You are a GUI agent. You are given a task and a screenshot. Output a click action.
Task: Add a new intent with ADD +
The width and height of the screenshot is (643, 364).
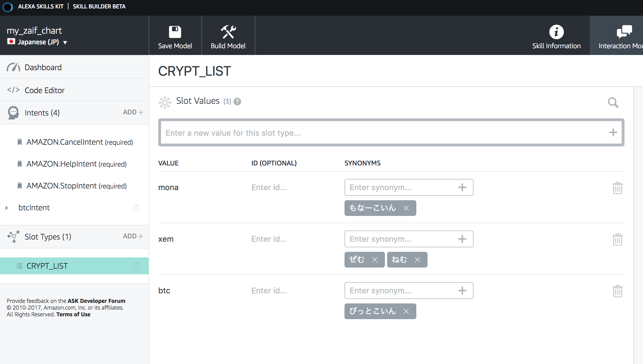[133, 112]
